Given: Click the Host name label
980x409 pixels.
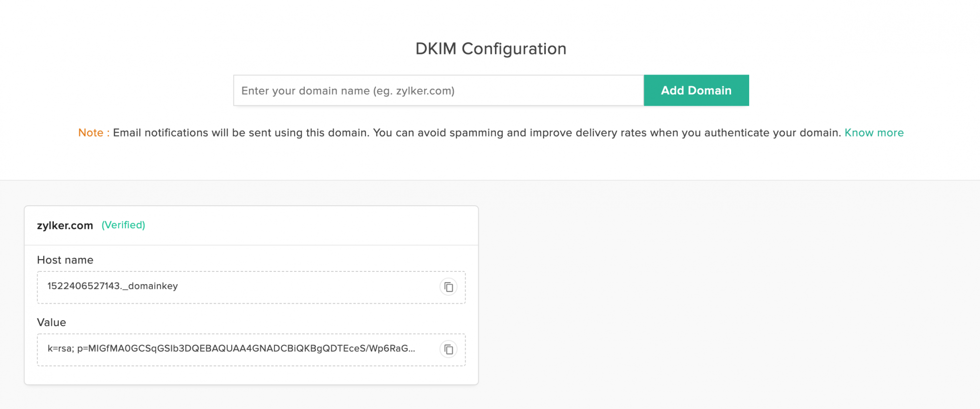Looking at the screenshot, I should coord(65,260).
